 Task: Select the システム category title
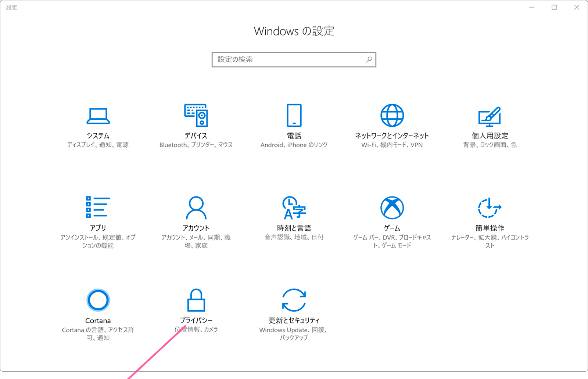(98, 136)
